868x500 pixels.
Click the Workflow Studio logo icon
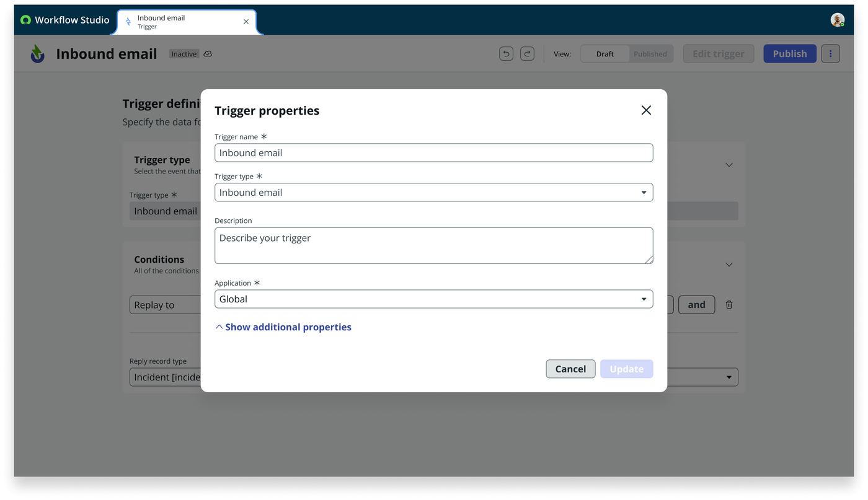(x=25, y=20)
